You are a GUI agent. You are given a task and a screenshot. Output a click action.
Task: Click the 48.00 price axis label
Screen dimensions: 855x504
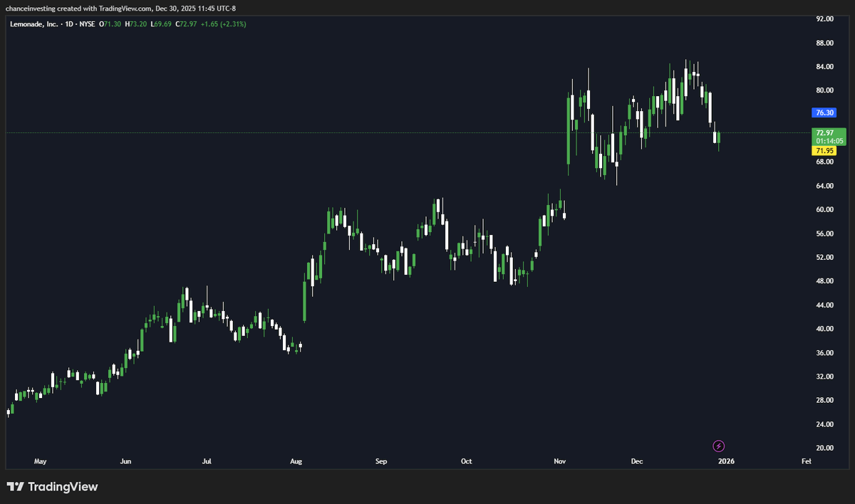(x=825, y=281)
